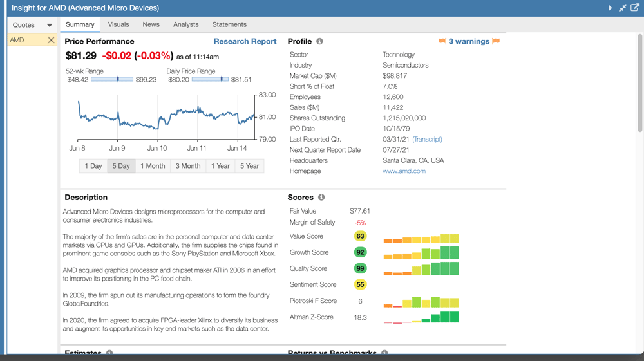Click the collapse arrows icon in title bar
This screenshot has width=644, height=361.
(623, 8)
